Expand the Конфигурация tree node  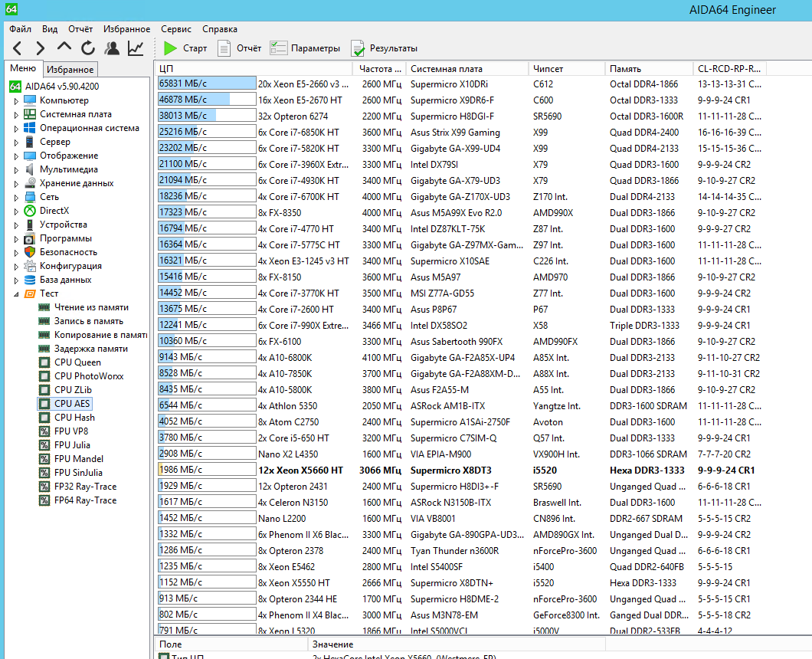(16, 267)
